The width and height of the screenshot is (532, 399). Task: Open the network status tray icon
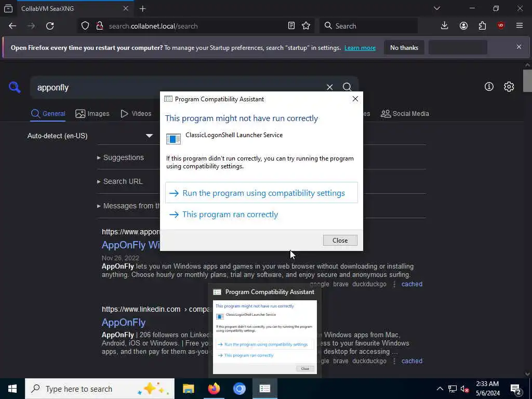(x=453, y=389)
